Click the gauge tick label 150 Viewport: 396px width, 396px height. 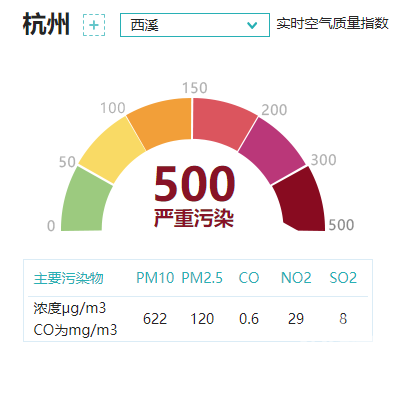pos(195,88)
